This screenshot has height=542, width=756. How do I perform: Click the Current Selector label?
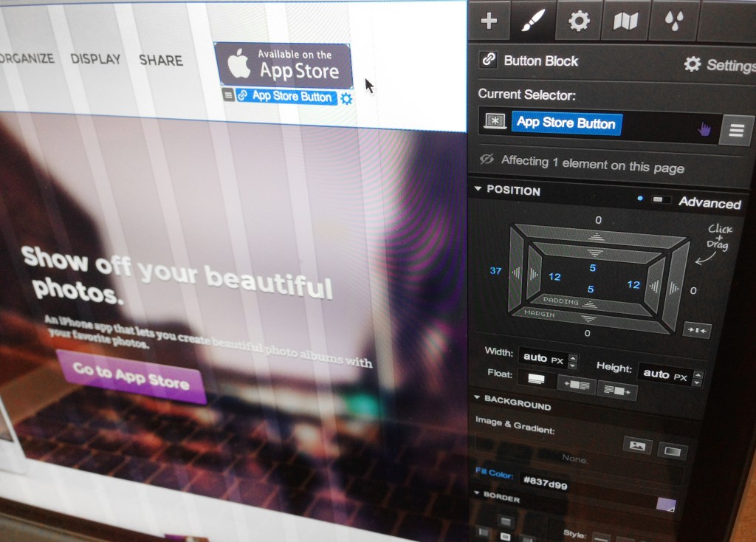point(526,94)
